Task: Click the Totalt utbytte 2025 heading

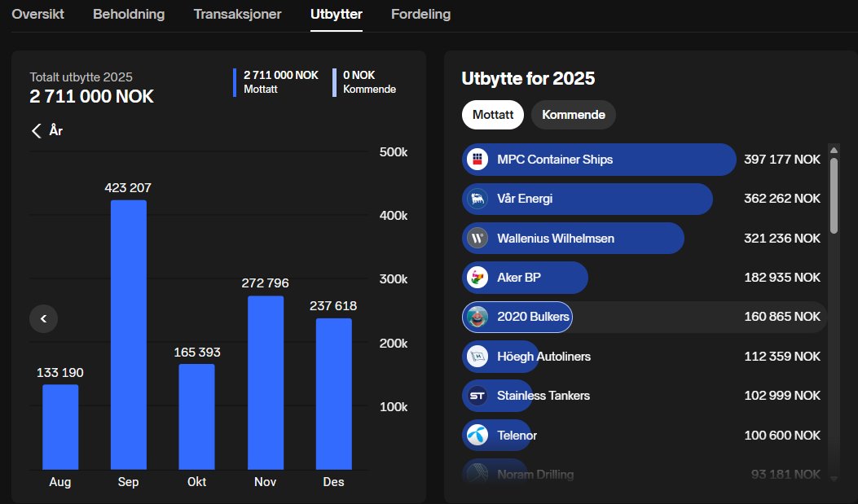Action: 81,77
